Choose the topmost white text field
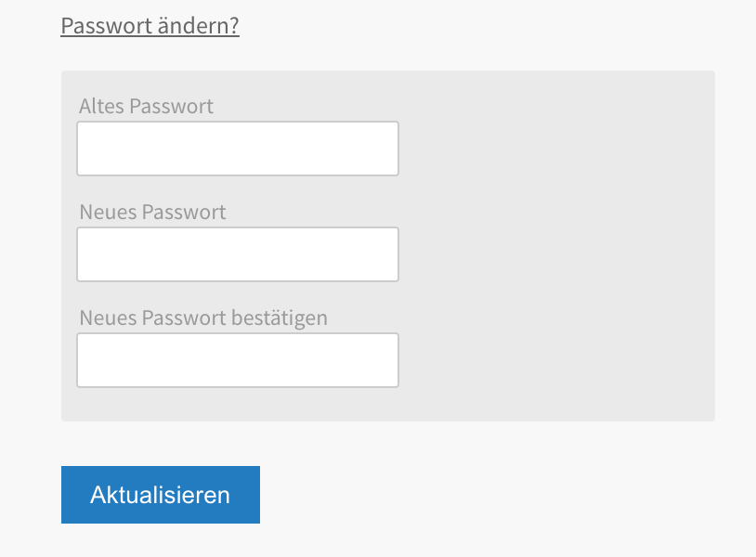This screenshot has height=557, width=756. point(238,149)
